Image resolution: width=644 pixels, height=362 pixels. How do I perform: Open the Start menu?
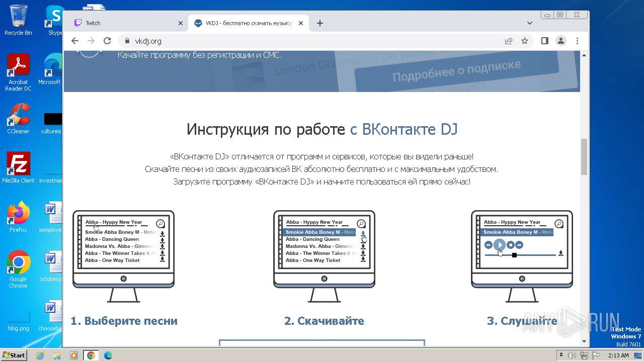14,355
